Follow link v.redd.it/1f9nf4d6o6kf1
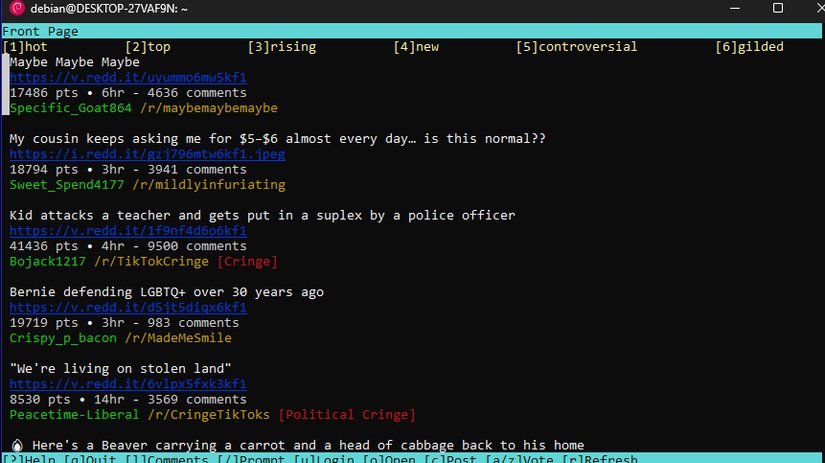825x463 pixels. (128, 230)
